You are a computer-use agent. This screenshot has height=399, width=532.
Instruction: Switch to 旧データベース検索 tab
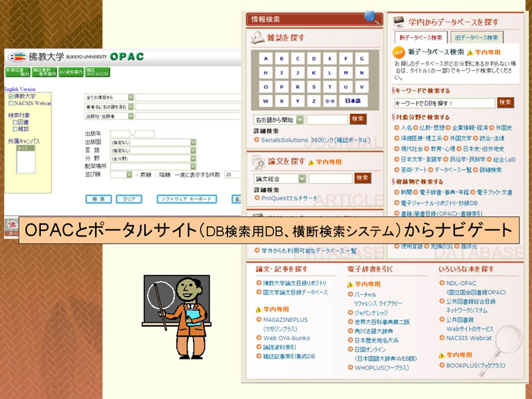click(477, 37)
